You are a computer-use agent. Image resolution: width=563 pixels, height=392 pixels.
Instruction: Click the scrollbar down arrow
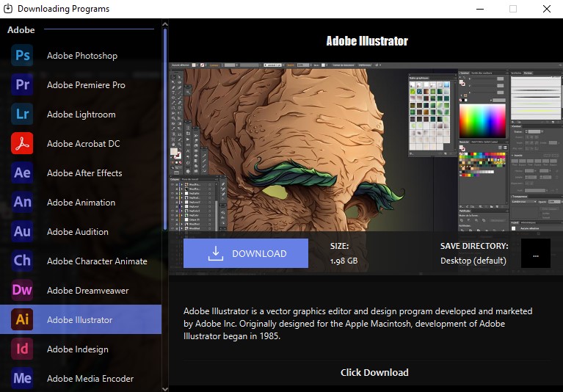pos(165,388)
